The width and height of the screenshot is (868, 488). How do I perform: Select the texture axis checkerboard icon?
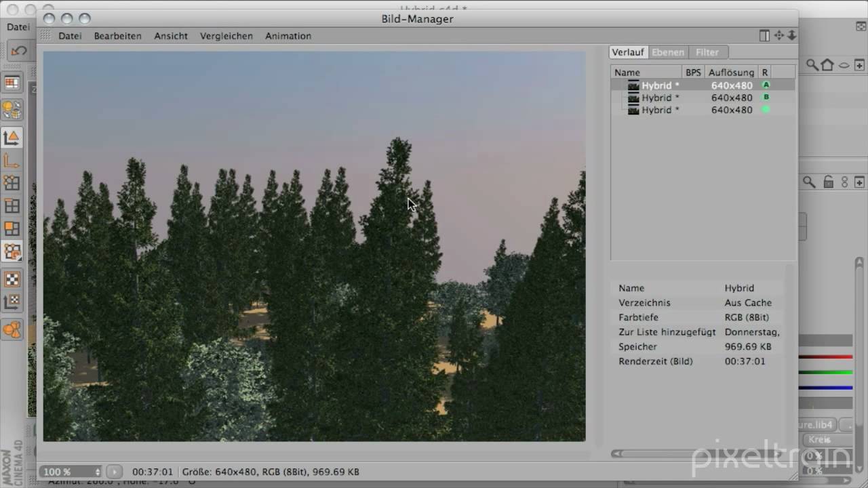[x=12, y=302]
